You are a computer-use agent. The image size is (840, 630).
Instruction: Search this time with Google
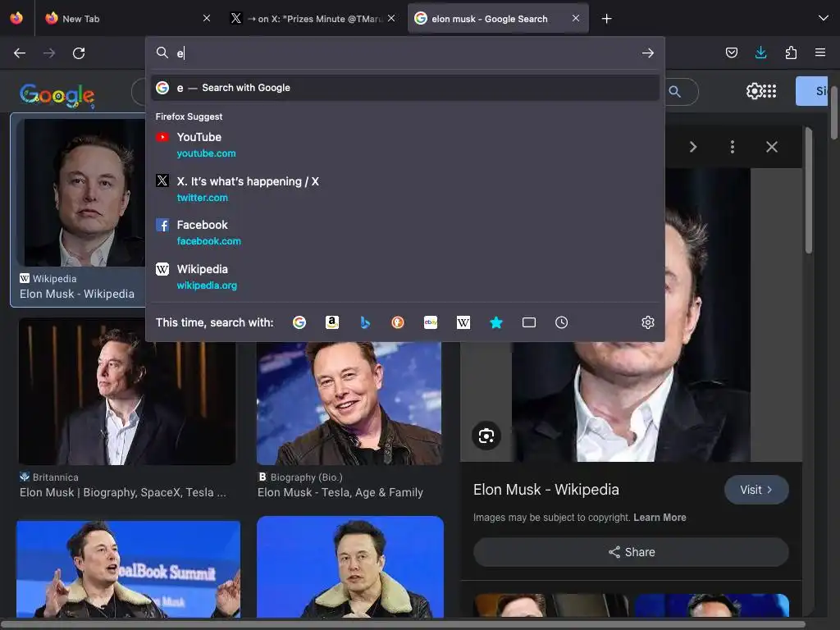(299, 322)
